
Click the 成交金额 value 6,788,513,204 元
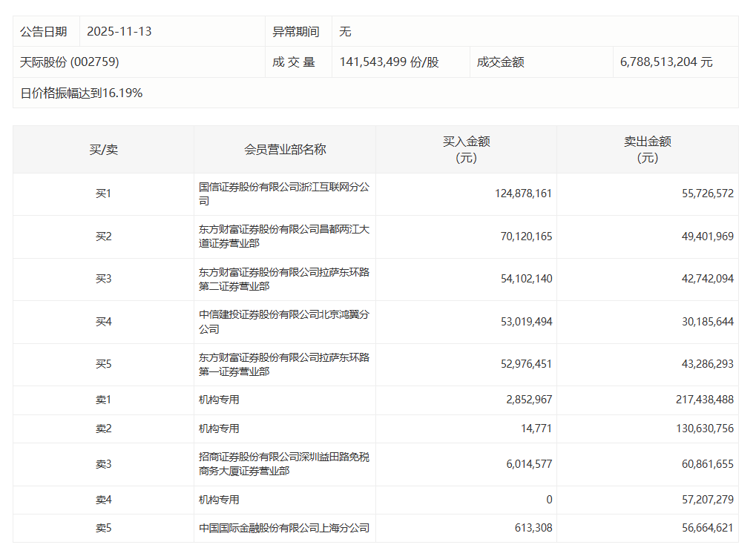click(665, 62)
